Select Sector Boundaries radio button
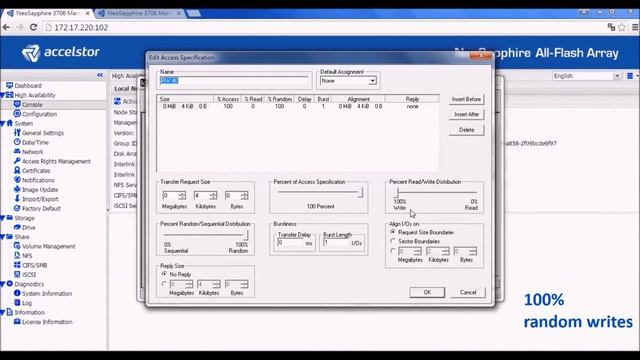 pyautogui.click(x=393, y=241)
